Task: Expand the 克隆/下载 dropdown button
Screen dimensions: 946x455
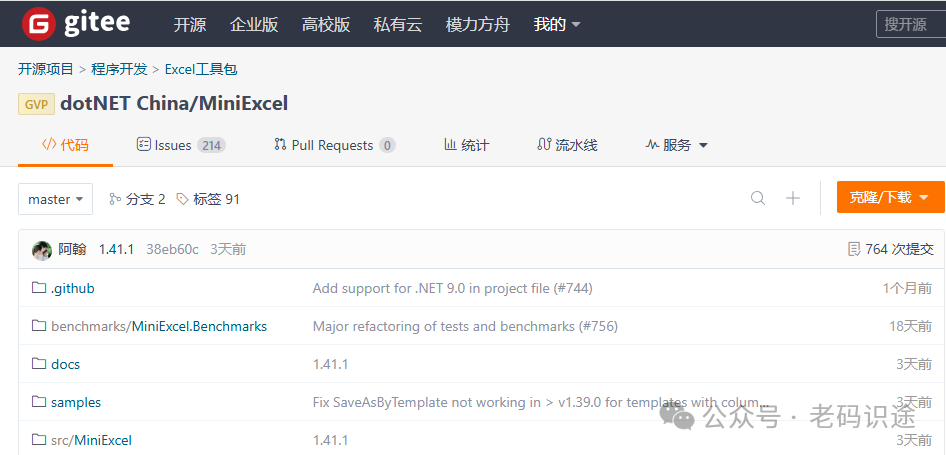Action: tap(889, 197)
